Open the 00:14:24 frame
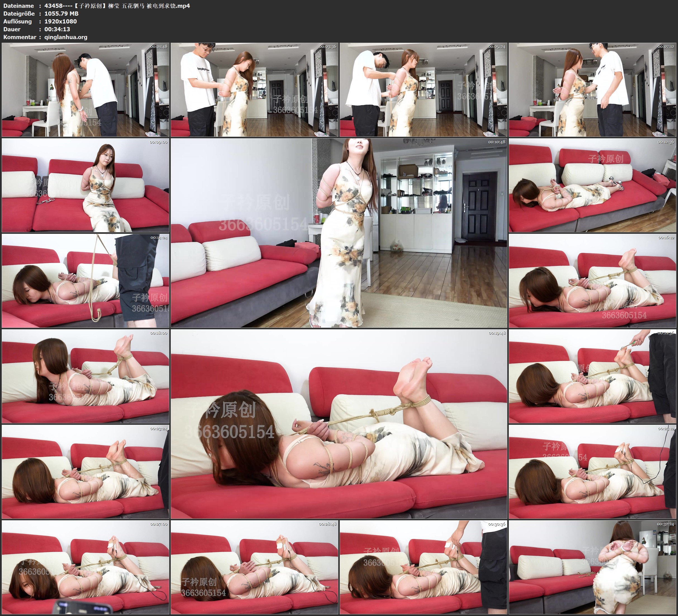Viewport: 678px width, 616px height. 85,281
